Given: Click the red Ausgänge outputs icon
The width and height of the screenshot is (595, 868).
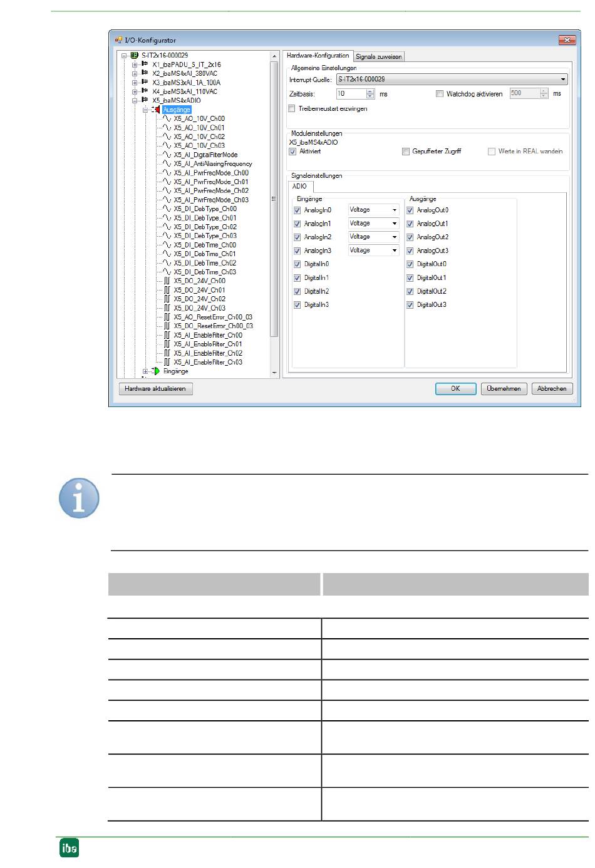Looking at the screenshot, I should pyautogui.click(x=155, y=110).
